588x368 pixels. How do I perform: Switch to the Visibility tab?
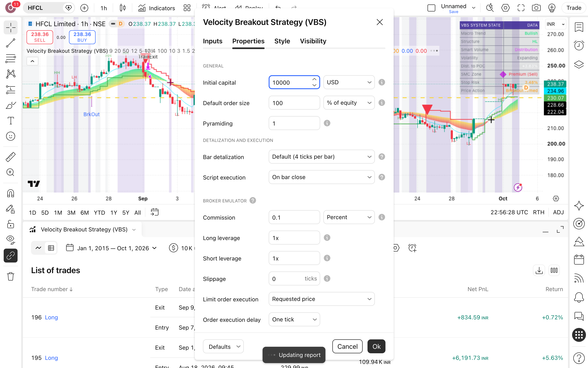[x=313, y=41]
